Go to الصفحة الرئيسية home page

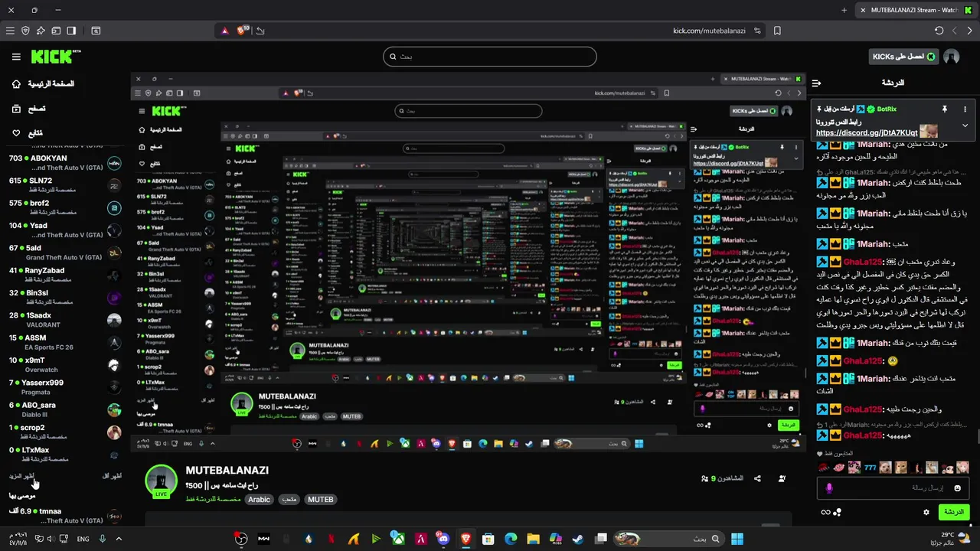tap(42, 83)
